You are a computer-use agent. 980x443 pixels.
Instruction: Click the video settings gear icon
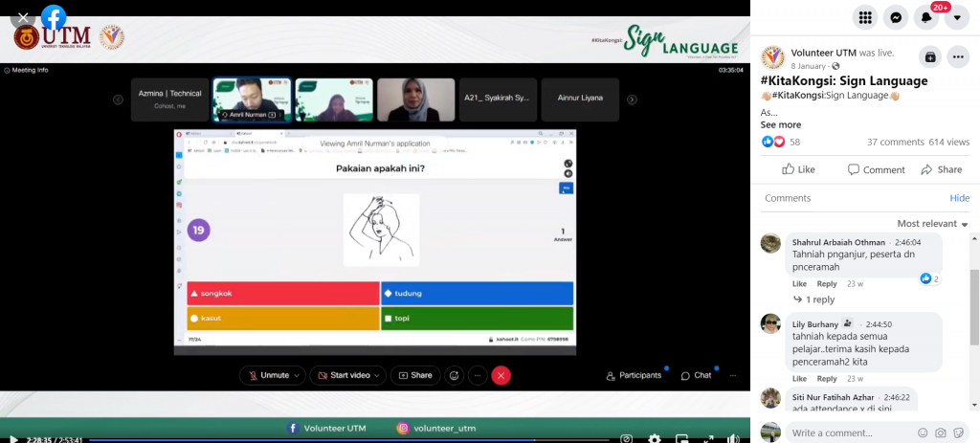point(655,438)
